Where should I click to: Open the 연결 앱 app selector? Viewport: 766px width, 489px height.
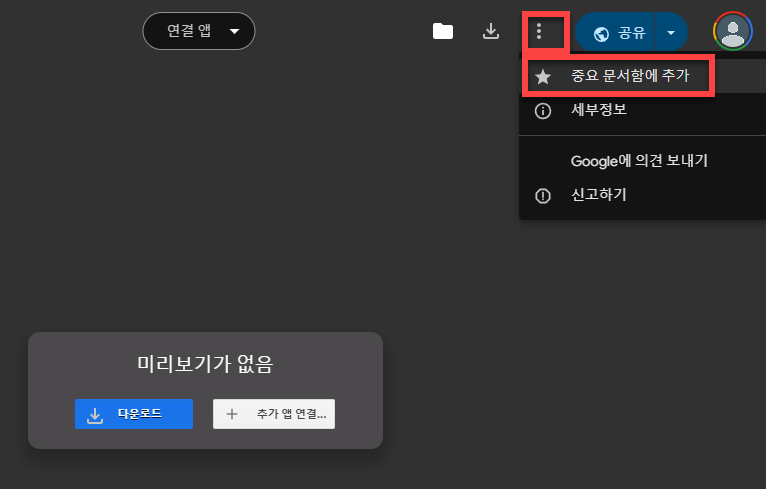pos(199,31)
